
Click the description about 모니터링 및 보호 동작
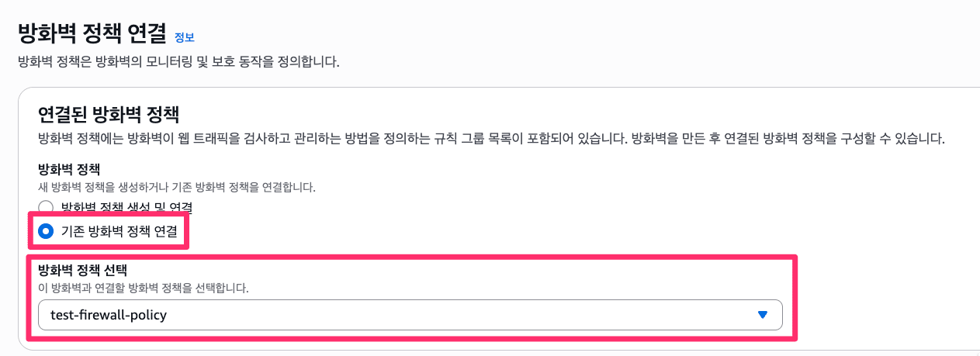(178, 60)
